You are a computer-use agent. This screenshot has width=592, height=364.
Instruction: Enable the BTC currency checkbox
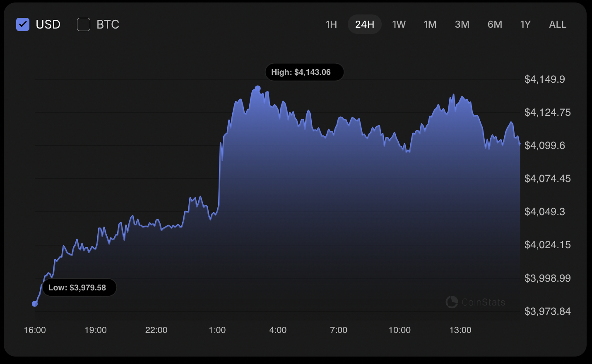(84, 24)
